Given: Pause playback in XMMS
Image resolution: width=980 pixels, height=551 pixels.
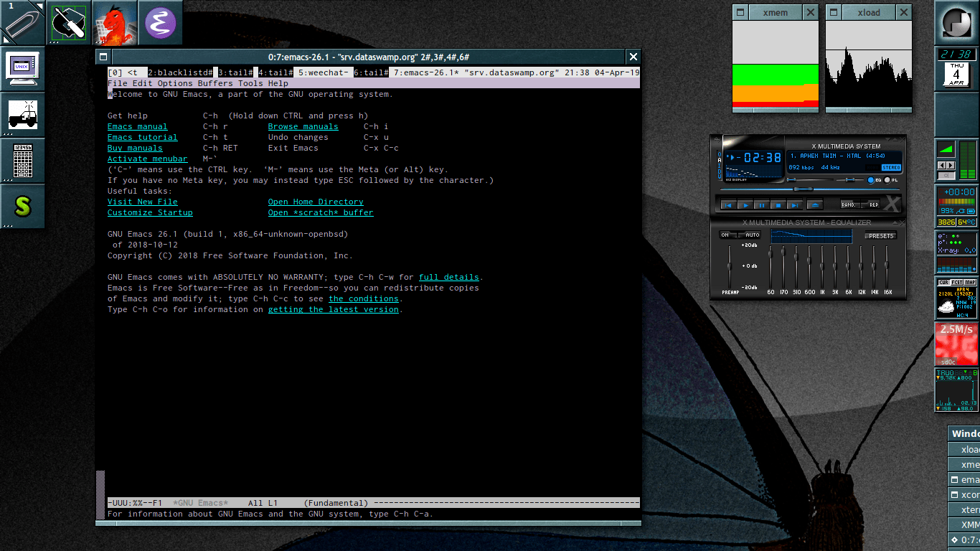Looking at the screenshot, I should click(762, 204).
